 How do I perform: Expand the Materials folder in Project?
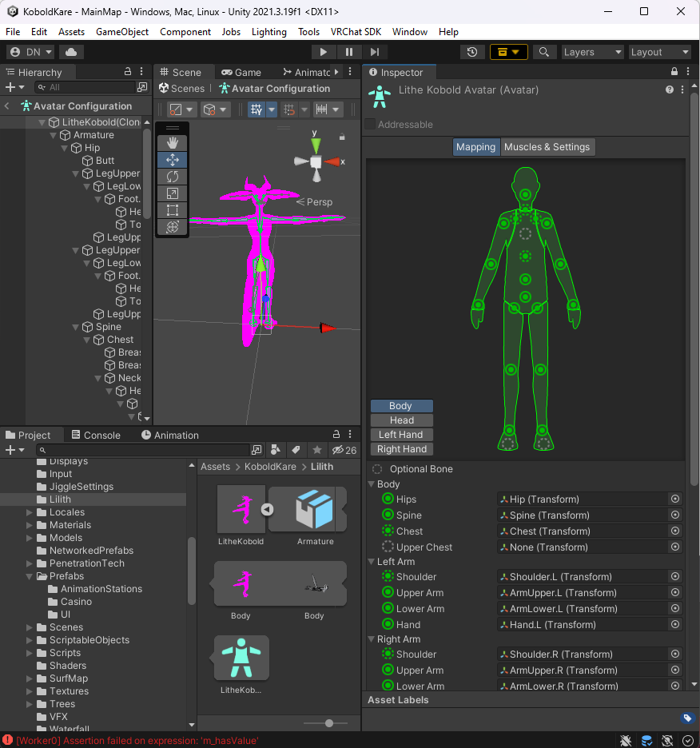(30, 525)
